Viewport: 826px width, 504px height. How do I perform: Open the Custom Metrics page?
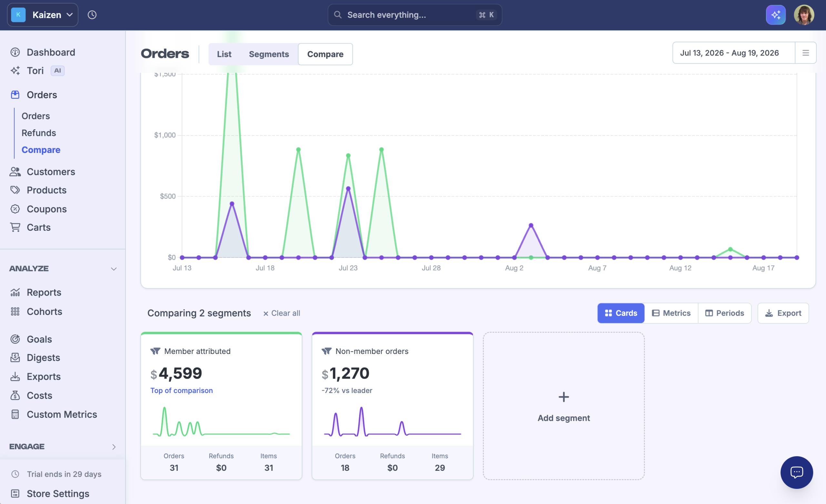tap(62, 415)
